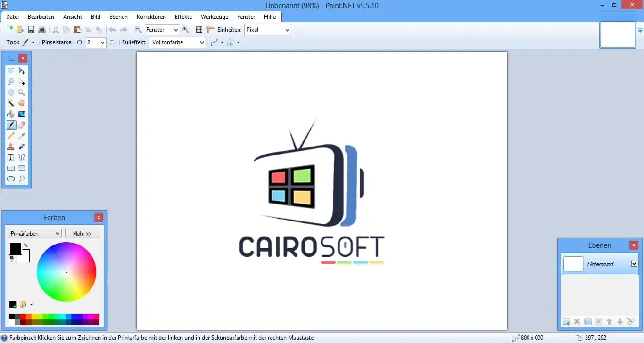Viewport: 644px width, 343px height.
Task: Click the Mehr >> button
Action: tap(83, 233)
